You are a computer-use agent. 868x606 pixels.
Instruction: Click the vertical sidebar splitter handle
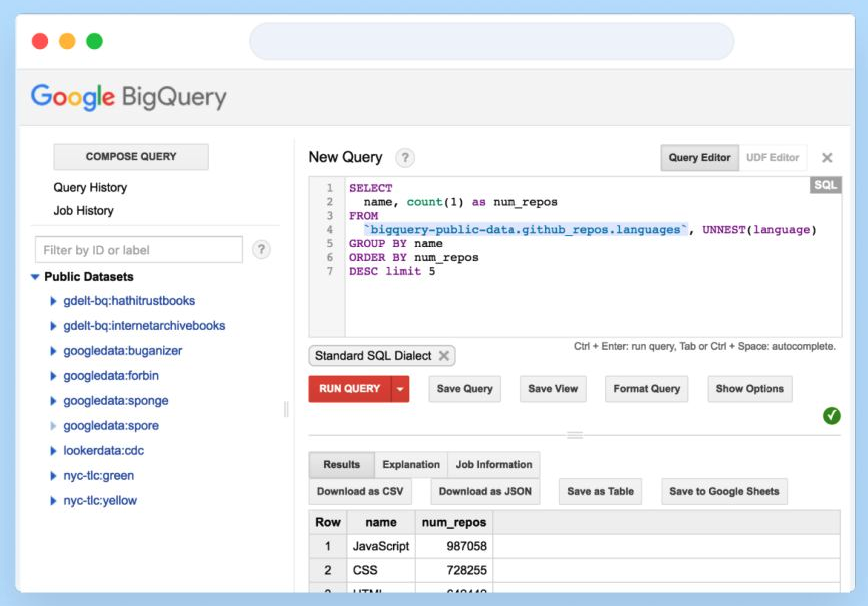point(286,409)
